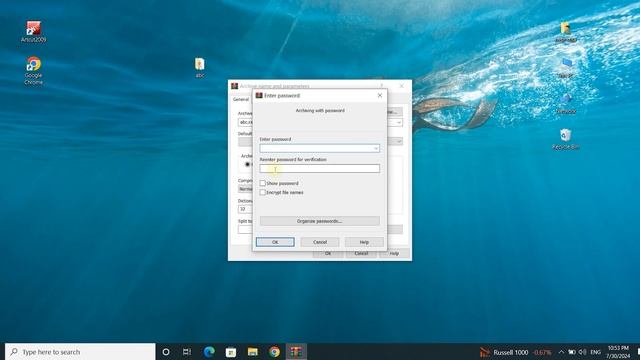The width and height of the screenshot is (640, 360).
Task: Enable the Show password checkbox
Action: [262, 183]
